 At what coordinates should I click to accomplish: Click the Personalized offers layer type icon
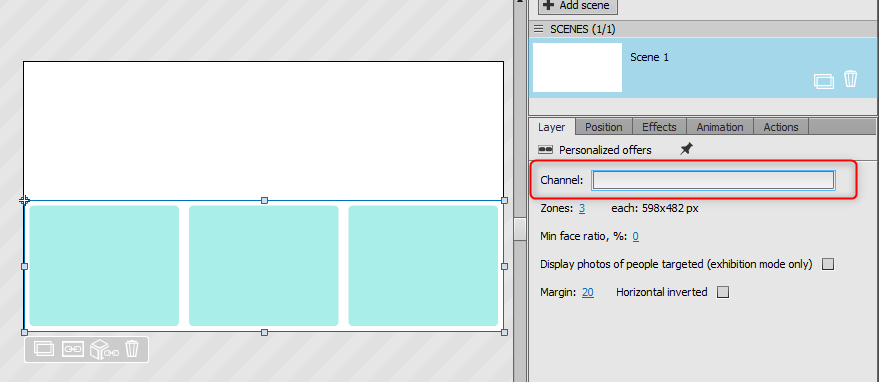point(545,150)
